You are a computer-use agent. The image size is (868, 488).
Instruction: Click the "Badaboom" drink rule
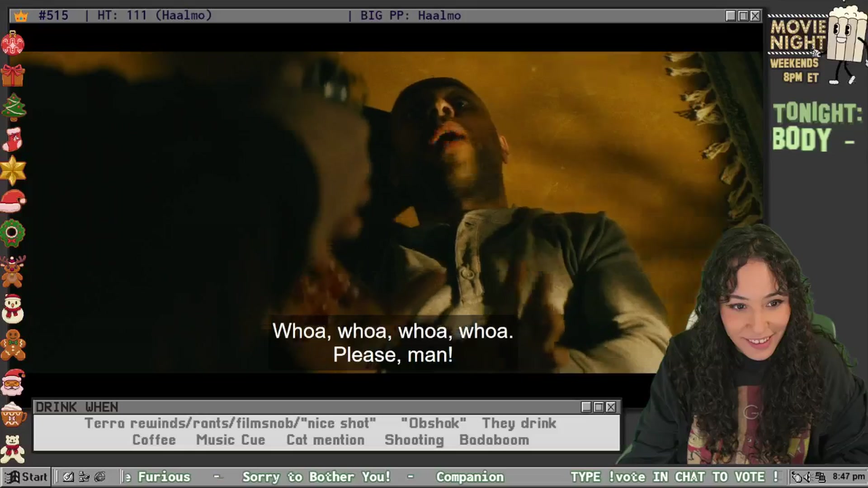[x=494, y=440]
